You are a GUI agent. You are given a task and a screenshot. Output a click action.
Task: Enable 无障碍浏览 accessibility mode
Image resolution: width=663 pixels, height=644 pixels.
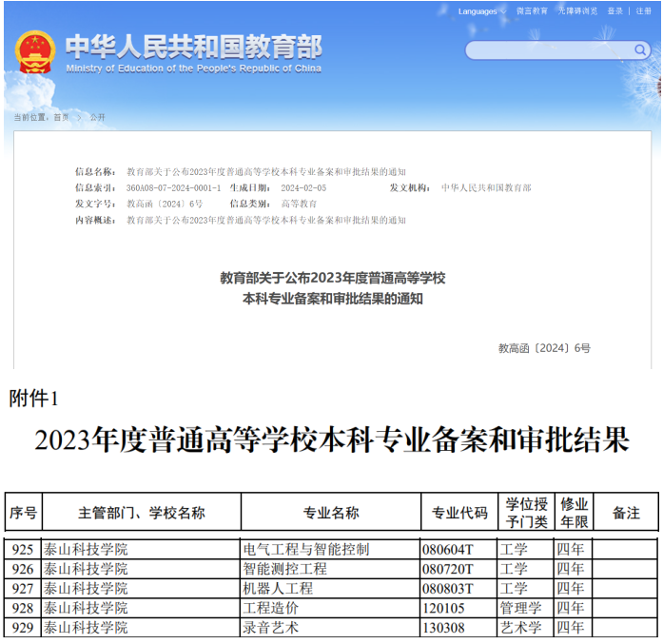[x=577, y=11]
